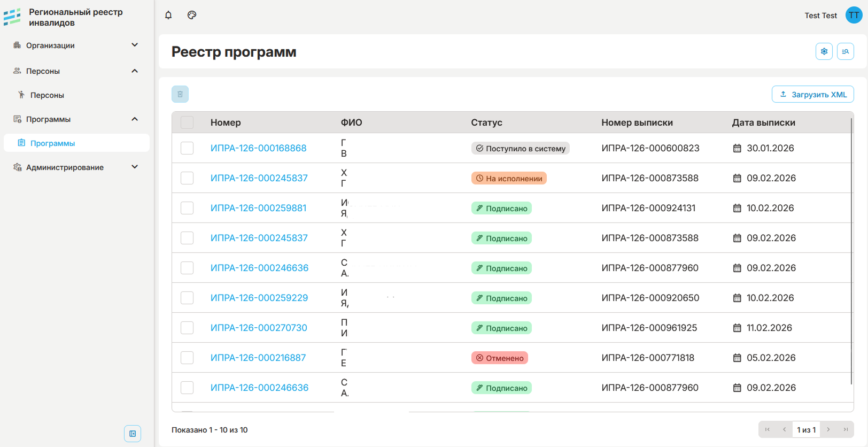Sort by the Статус column header
This screenshot has width=868, height=447.
point(486,122)
